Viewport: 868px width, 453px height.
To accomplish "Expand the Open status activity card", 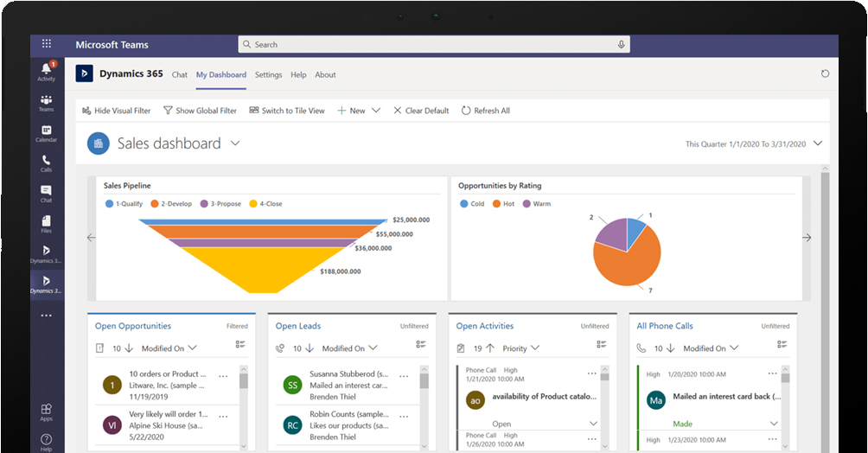I will (x=593, y=424).
